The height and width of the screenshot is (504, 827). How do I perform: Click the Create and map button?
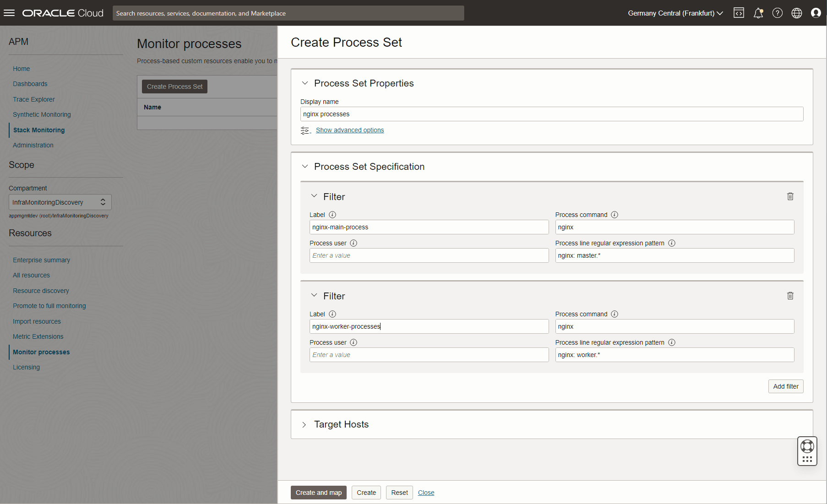[x=318, y=492]
